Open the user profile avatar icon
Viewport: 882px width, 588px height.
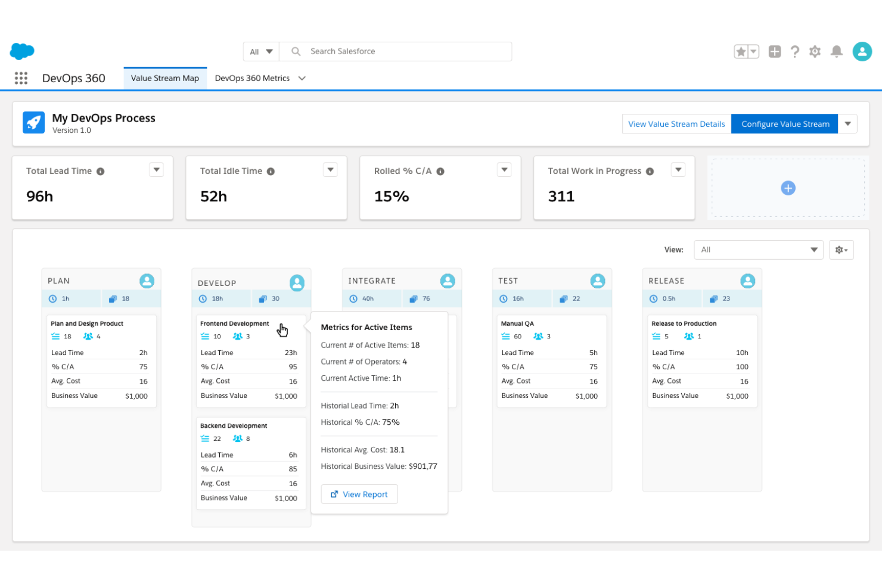[862, 51]
